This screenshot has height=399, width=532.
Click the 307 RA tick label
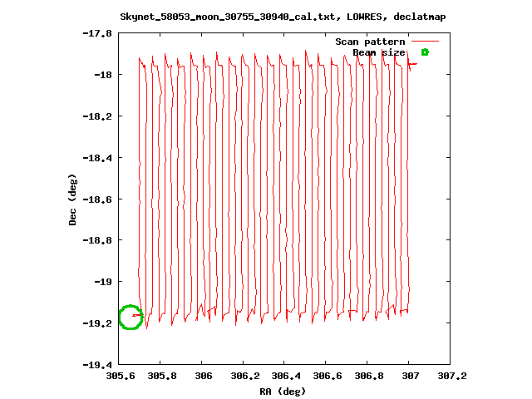click(411, 376)
